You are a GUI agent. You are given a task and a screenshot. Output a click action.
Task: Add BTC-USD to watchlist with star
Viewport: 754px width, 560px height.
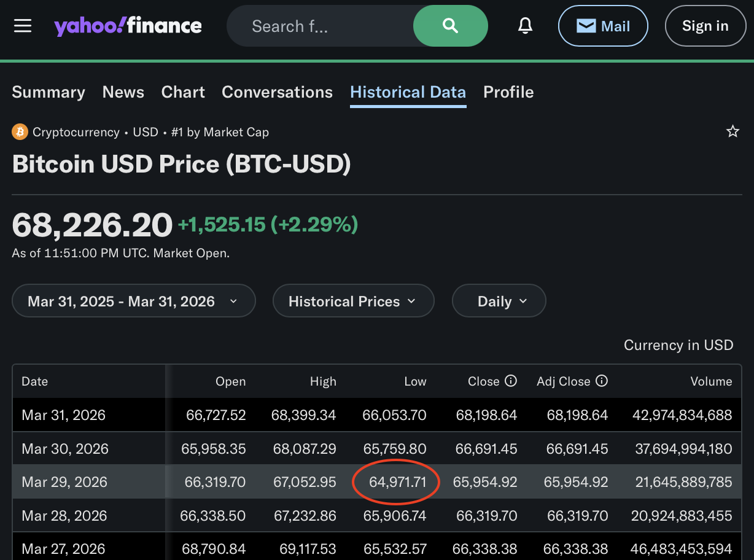click(x=733, y=131)
